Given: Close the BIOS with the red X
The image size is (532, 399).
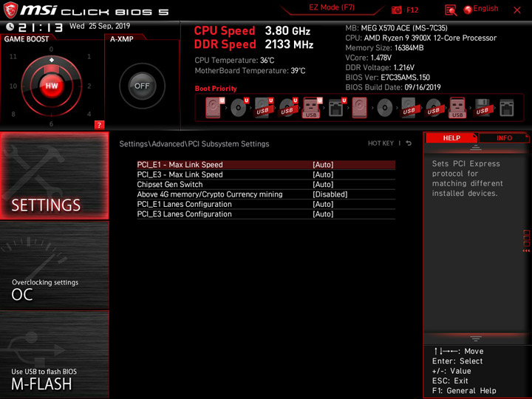Looking at the screenshot, I should (x=517, y=10).
